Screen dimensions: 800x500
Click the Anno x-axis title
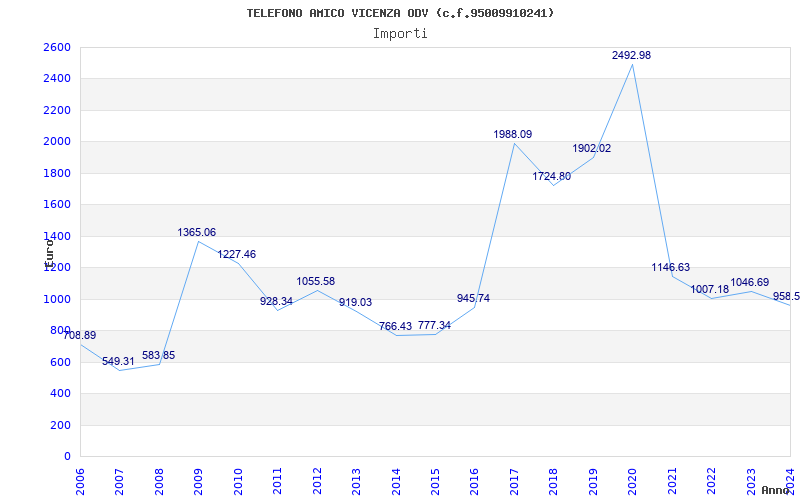pos(776,490)
